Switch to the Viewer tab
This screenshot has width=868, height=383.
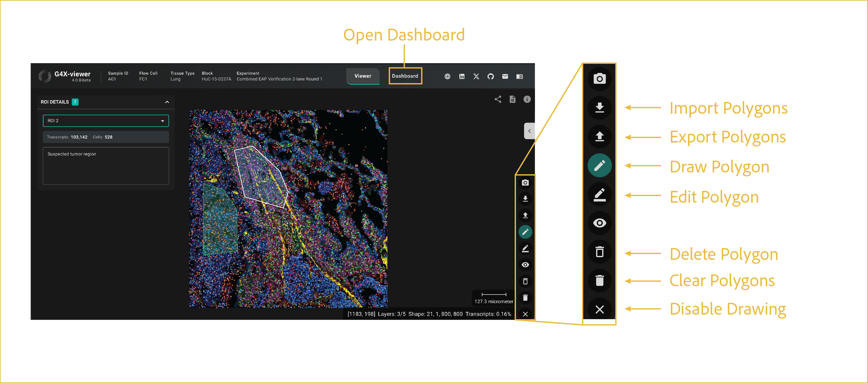[363, 76]
